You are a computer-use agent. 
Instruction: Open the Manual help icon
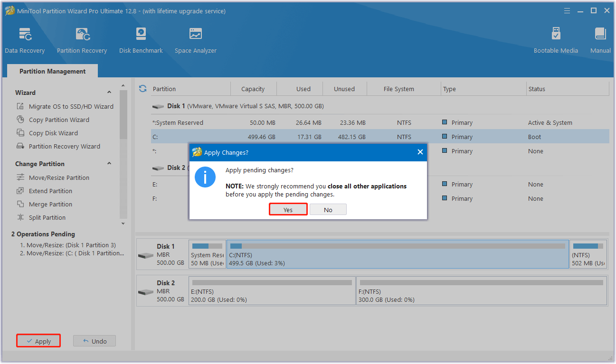click(600, 41)
